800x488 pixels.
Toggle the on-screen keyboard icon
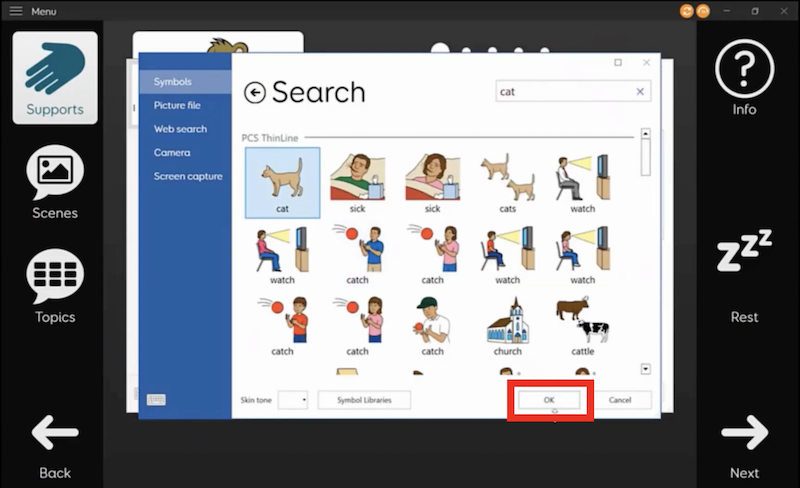coord(156,399)
